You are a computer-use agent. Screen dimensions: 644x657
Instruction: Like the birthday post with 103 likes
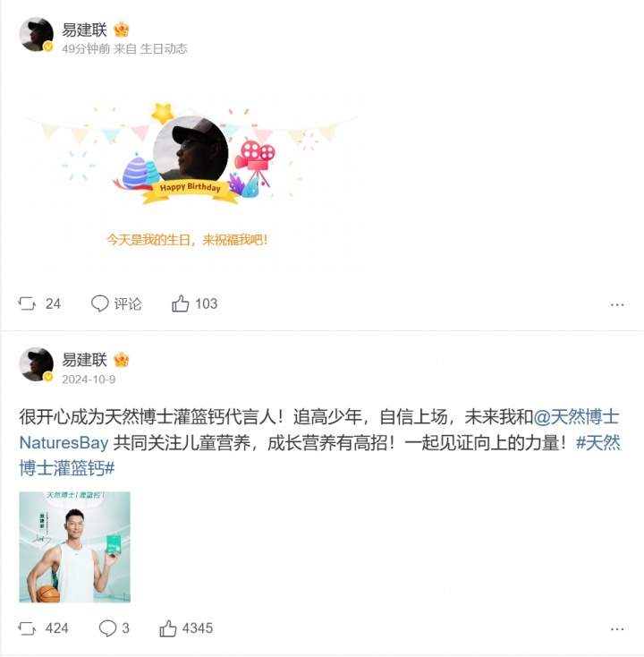click(194, 303)
